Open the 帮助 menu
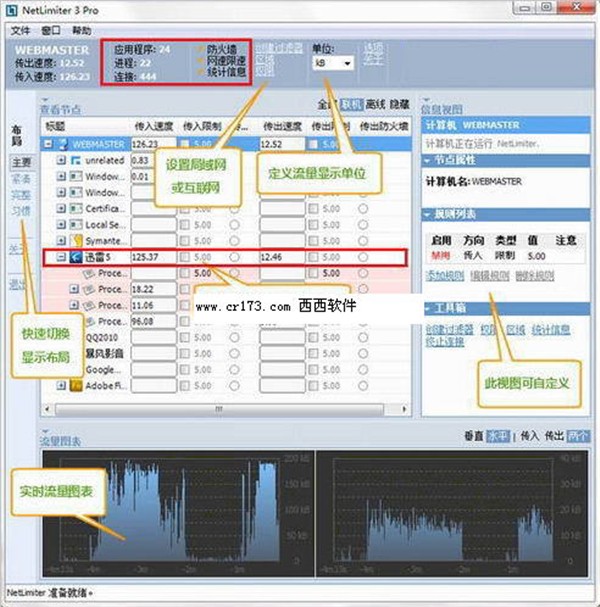The image size is (600, 607). click(x=82, y=31)
